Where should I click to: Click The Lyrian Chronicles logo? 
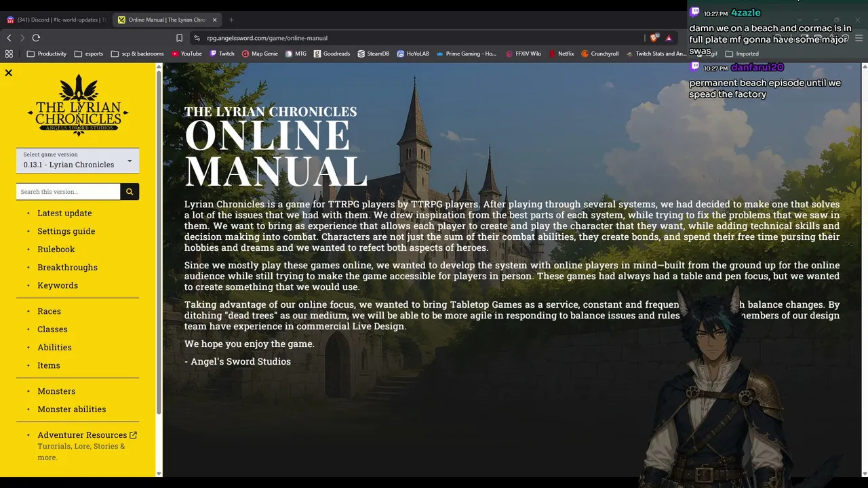pyautogui.click(x=78, y=105)
